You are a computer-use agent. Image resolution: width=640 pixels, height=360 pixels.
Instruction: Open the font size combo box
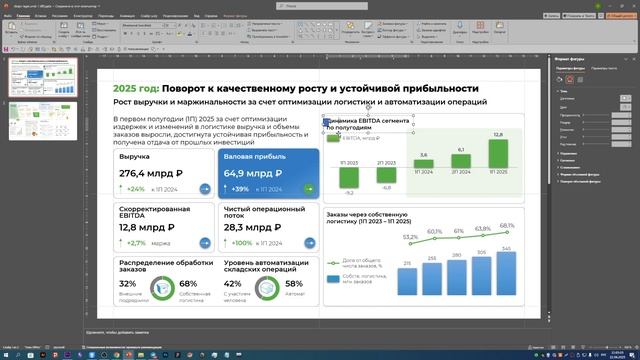(169, 25)
